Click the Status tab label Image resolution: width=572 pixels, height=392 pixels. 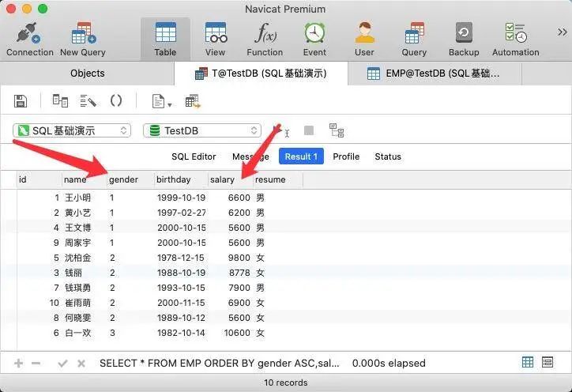coord(388,156)
